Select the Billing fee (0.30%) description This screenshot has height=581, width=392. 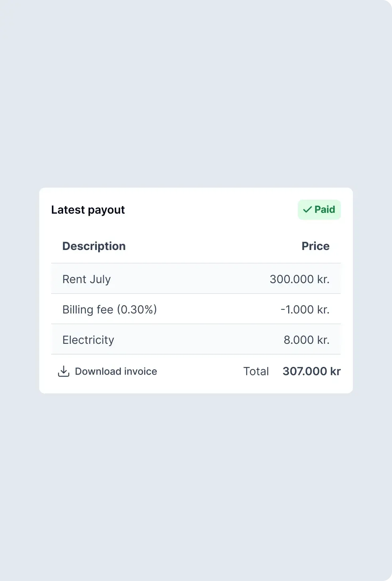[x=109, y=309]
